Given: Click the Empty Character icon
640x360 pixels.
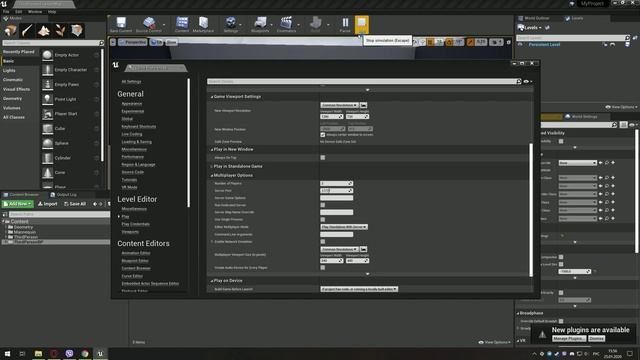Looking at the screenshot, I should [47, 70].
